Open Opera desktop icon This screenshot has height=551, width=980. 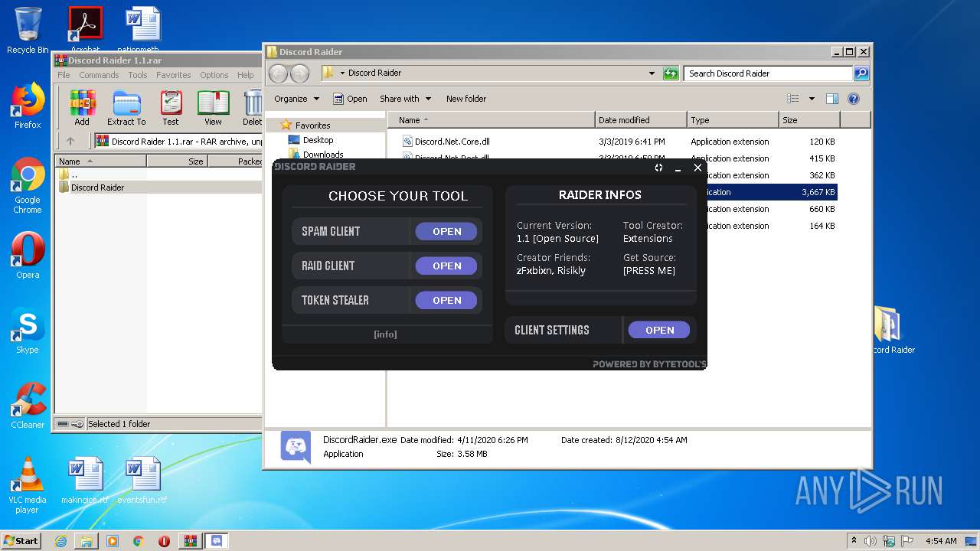pos(28,256)
